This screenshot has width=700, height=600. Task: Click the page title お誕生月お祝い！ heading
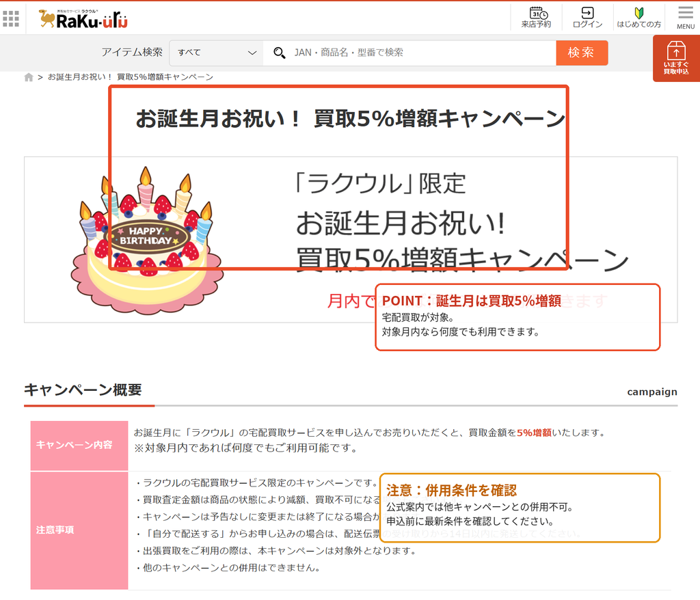click(x=351, y=119)
